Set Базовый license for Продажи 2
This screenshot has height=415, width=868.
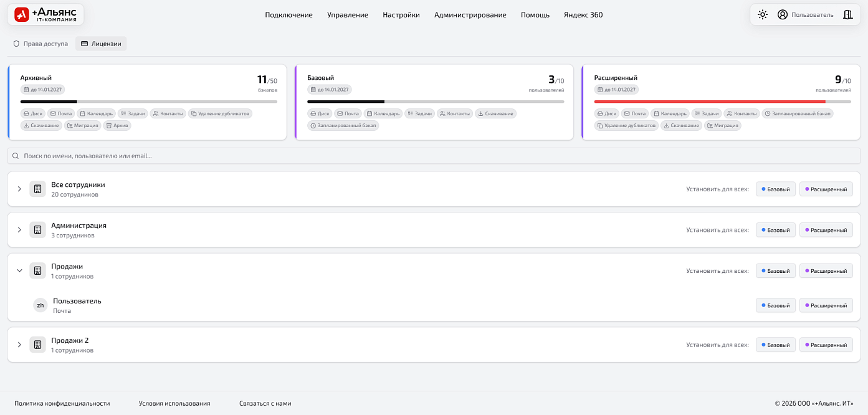point(776,345)
